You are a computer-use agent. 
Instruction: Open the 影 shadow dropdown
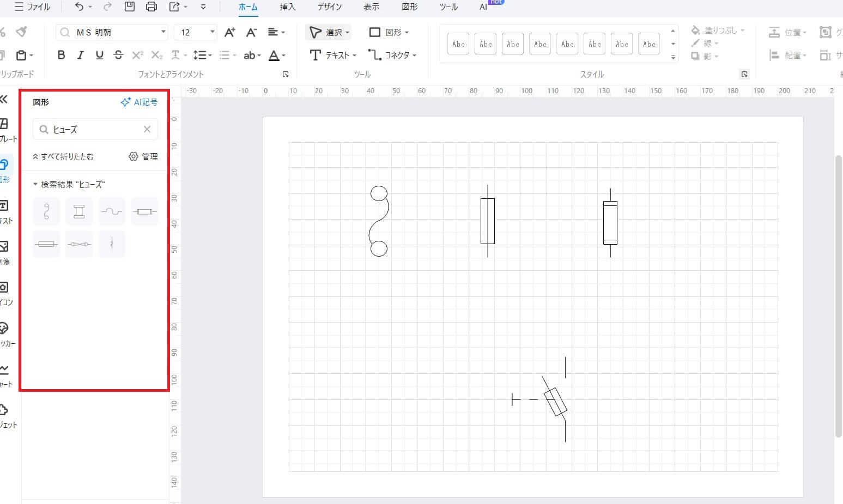click(705, 56)
